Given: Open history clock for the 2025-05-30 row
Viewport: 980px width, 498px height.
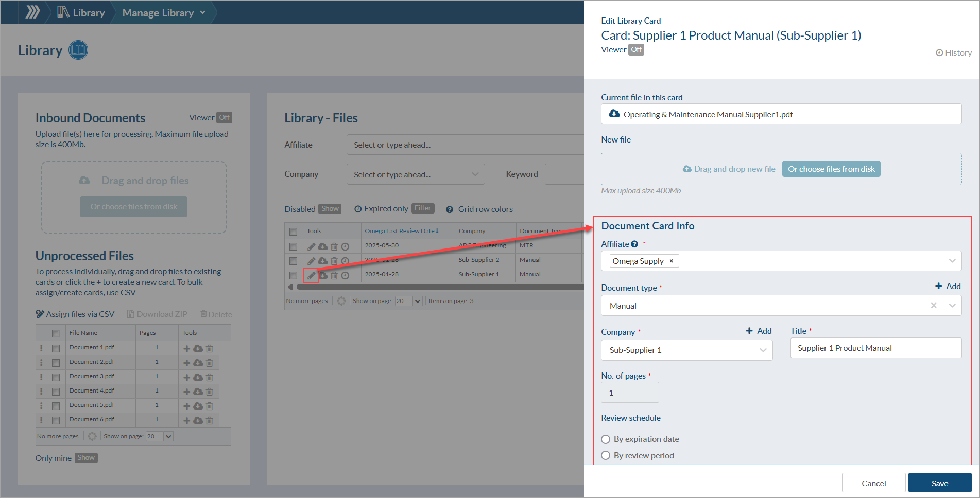Looking at the screenshot, I should [x=345, y=246].
